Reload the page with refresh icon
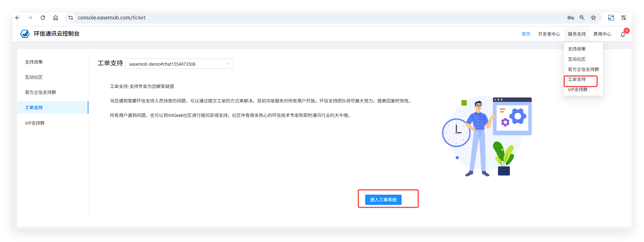644x242 pixels. coord(43,18)
